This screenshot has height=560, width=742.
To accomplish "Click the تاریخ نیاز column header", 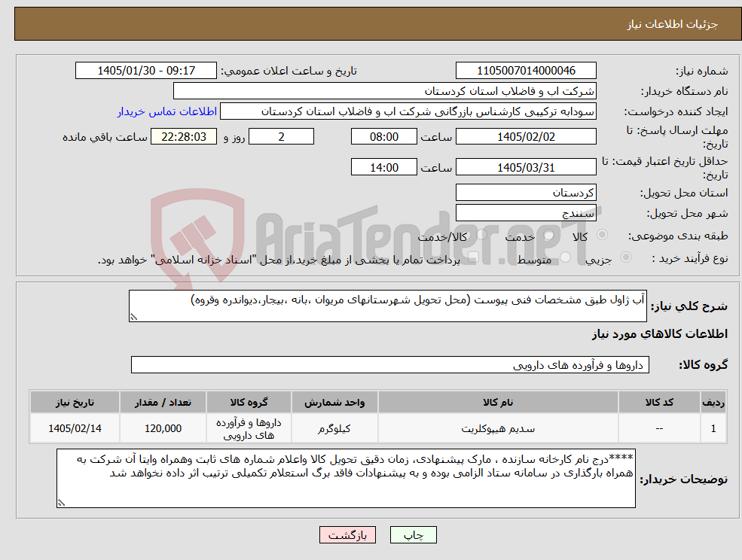I will click(x=75, y=402).
